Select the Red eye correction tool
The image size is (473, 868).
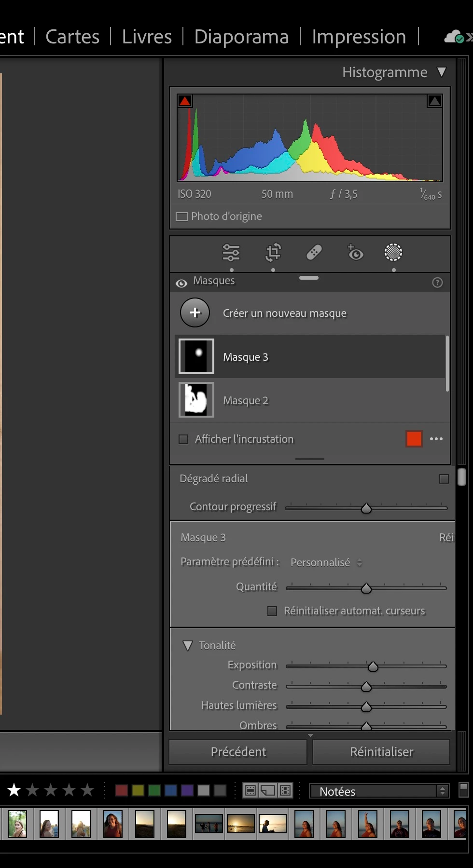coord(355,252)
